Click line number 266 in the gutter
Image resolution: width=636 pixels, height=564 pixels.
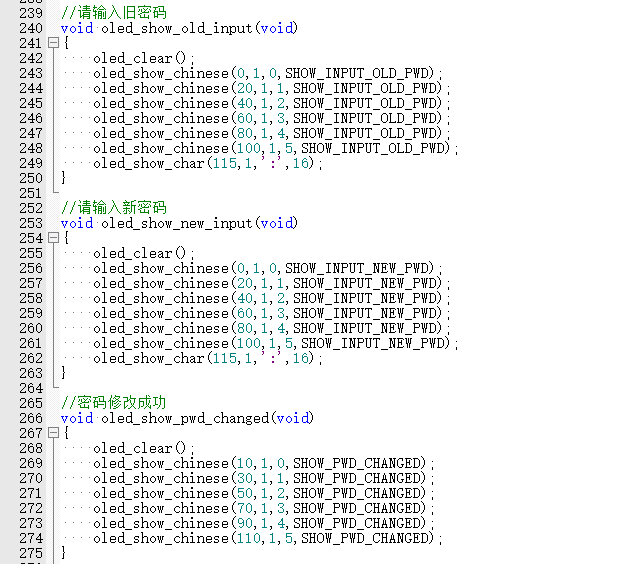point(31,418)
